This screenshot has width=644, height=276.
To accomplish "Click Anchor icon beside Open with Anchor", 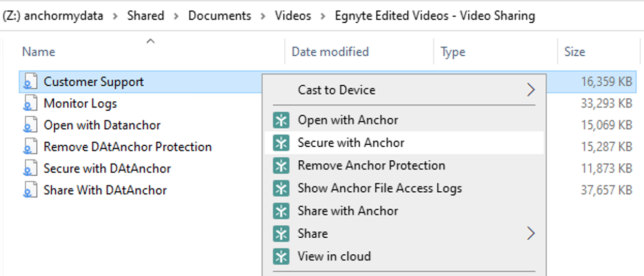I will click(x=281, y=120).
